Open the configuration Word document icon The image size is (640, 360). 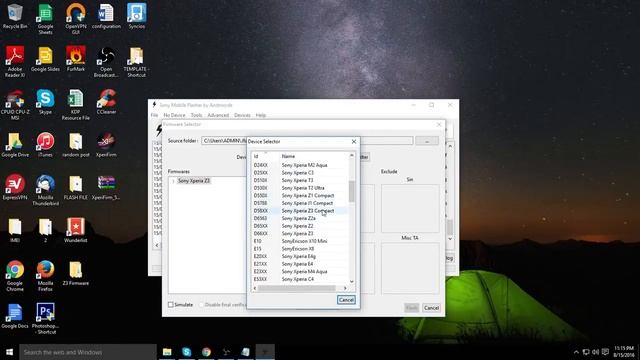tap(106, 16)
